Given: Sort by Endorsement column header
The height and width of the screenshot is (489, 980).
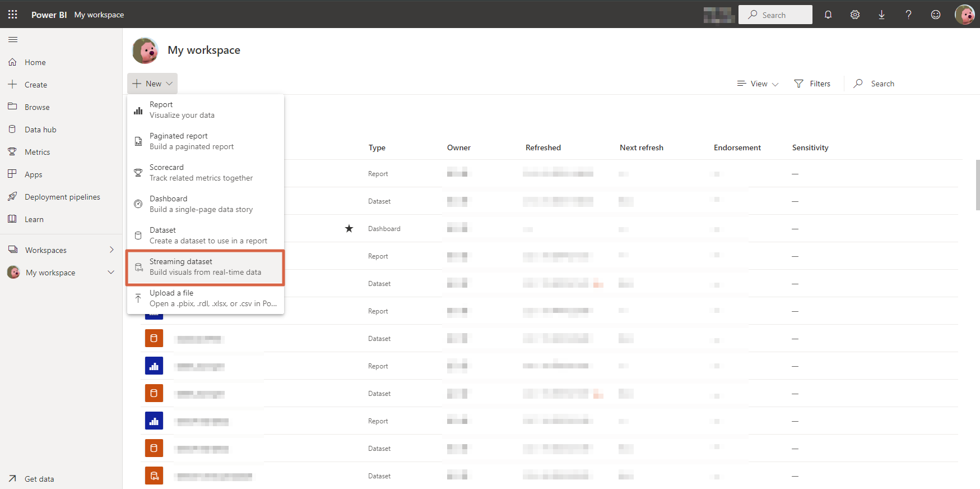Looking at the screenshot, I should point(737,147).
